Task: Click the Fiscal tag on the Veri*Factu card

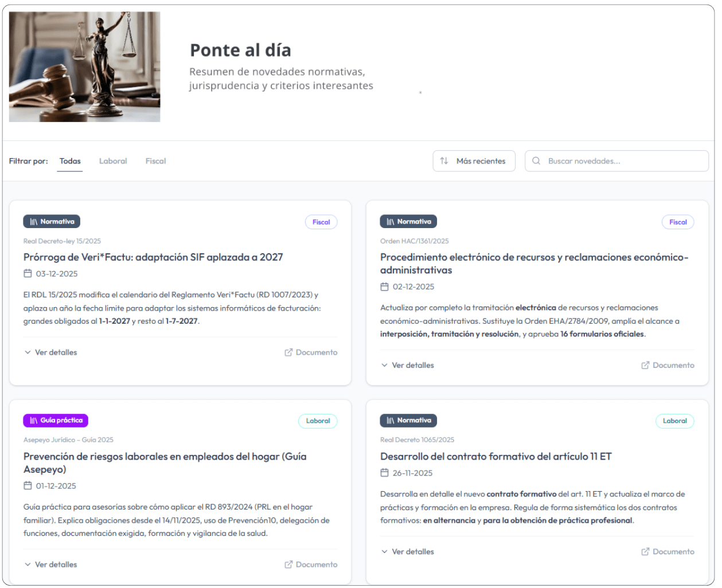Action: (321, 222)
